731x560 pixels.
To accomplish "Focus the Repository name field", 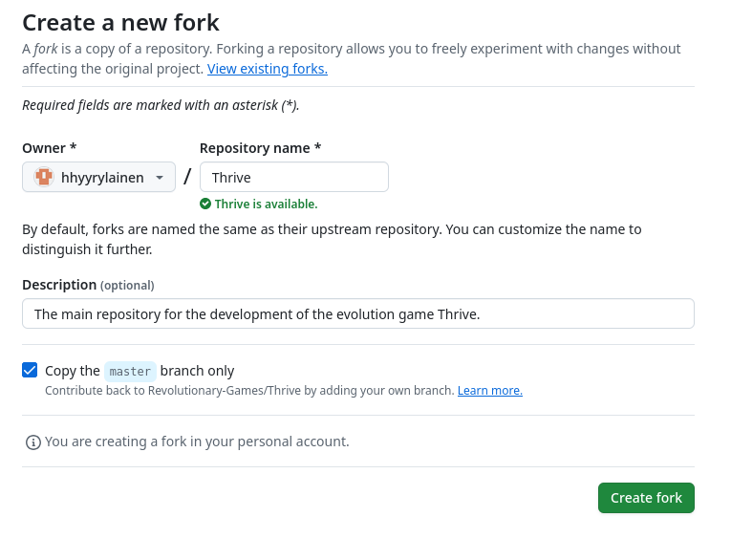I will [x=294, y=177].
